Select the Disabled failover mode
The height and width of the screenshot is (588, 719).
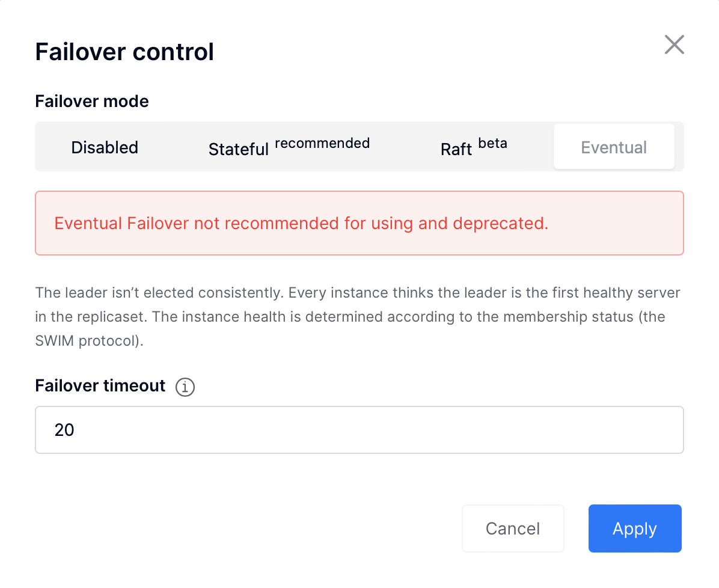click(105, 147)
